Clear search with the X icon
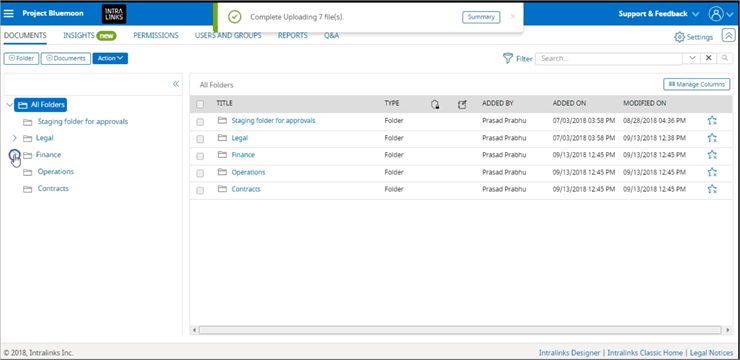 708,59
